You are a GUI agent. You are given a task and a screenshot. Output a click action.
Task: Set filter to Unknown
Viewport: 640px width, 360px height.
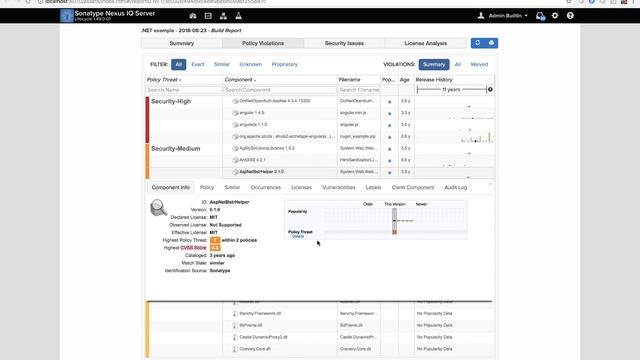pos(251,64)
